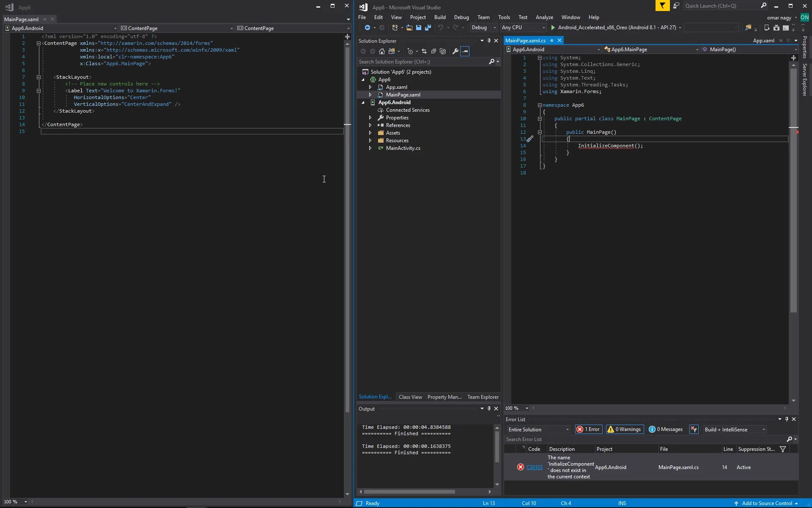This screenshot has width=812, height=508.
Task: Click the Pending Changes Filter clock icon
Action: click(x=410, y=51)
